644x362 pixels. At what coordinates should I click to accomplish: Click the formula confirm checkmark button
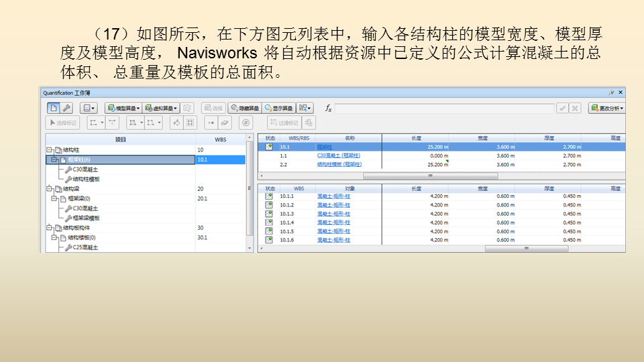pyautogui.click(x=562, y=109)
